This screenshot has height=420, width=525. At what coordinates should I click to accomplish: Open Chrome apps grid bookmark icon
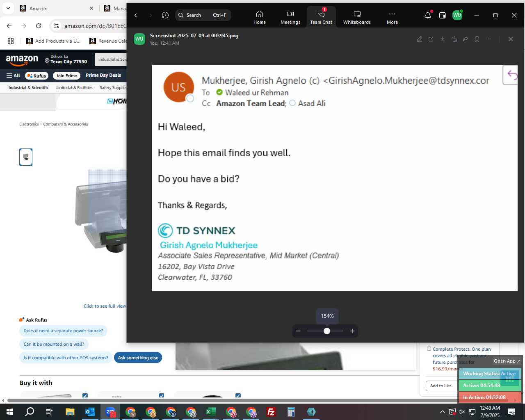(x=11, y=41)
